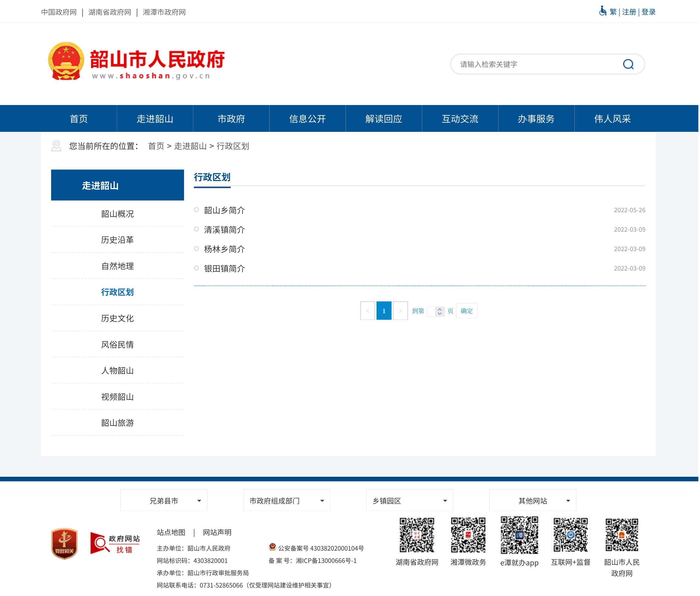
Task: Open the 韶山乡简介 article link
Action: coord(224,210)
